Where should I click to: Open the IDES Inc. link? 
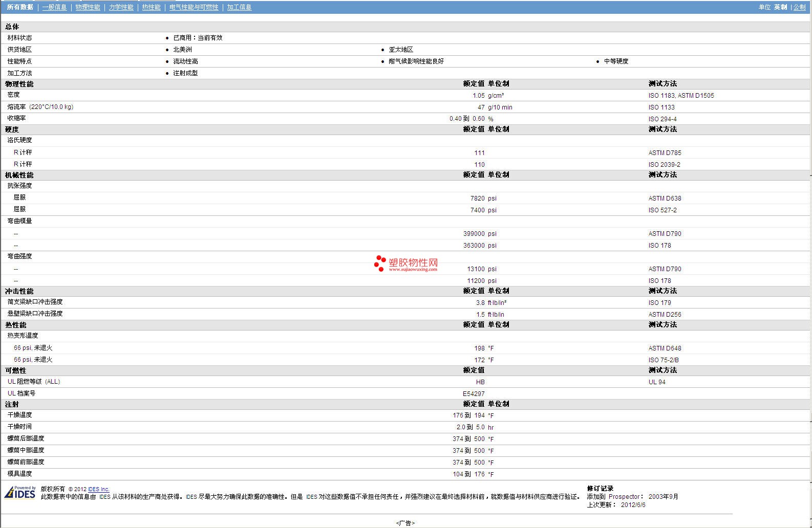[99, 489]
